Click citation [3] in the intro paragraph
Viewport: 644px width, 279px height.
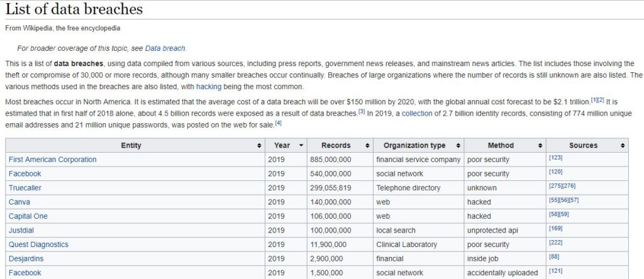coord(362,111)
